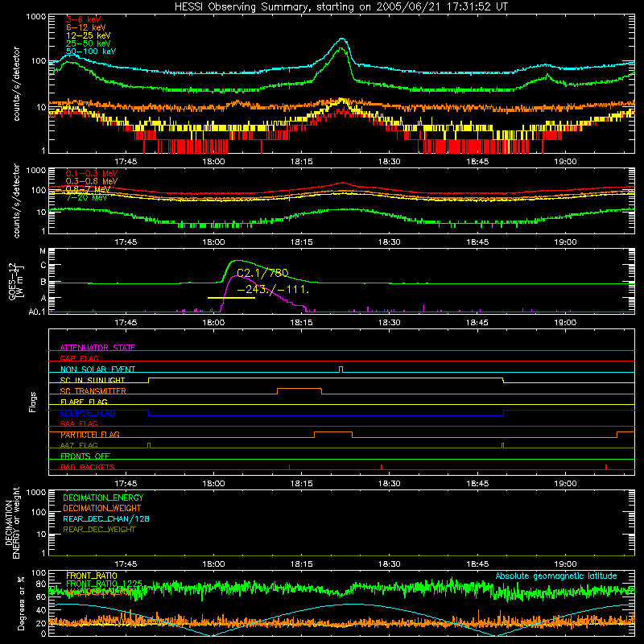Click the 19:00 tick label under flags panel

[x=565, y=484]
